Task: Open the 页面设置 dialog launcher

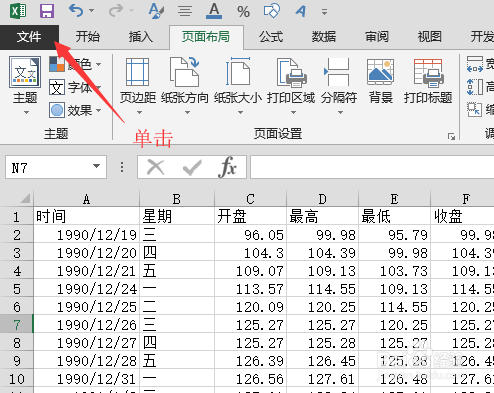Action: click(x=452, y=136)
